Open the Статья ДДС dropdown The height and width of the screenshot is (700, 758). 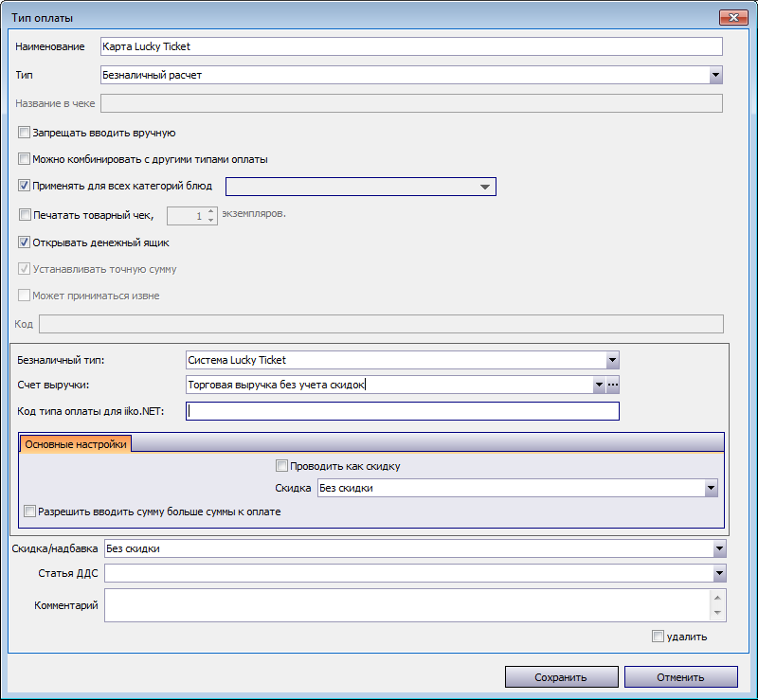point(719,573)
